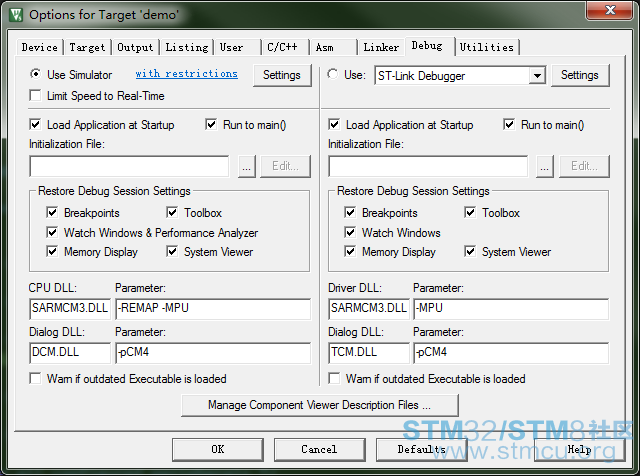Open the 'with restrictions' link
Screen dimensions: 640x476
187,74
